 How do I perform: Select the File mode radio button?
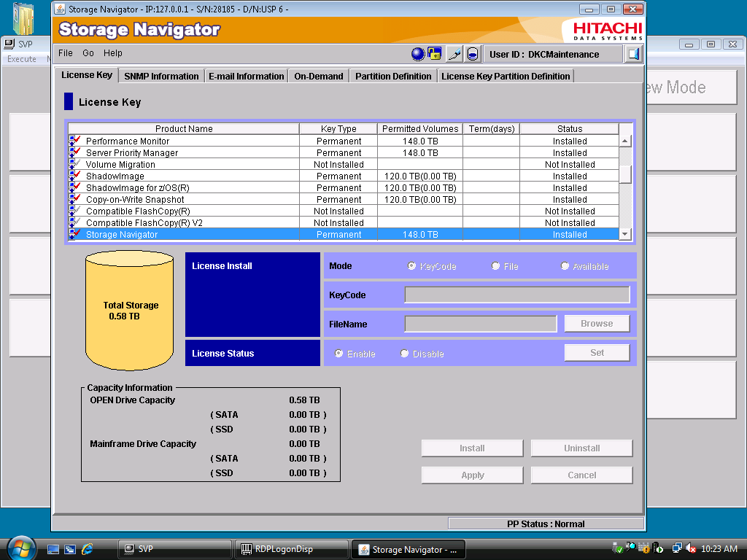(496, 266)
